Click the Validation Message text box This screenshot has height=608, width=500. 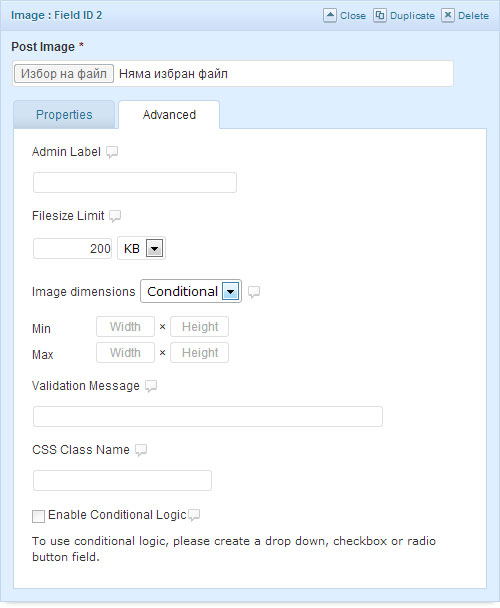[208, 417]
